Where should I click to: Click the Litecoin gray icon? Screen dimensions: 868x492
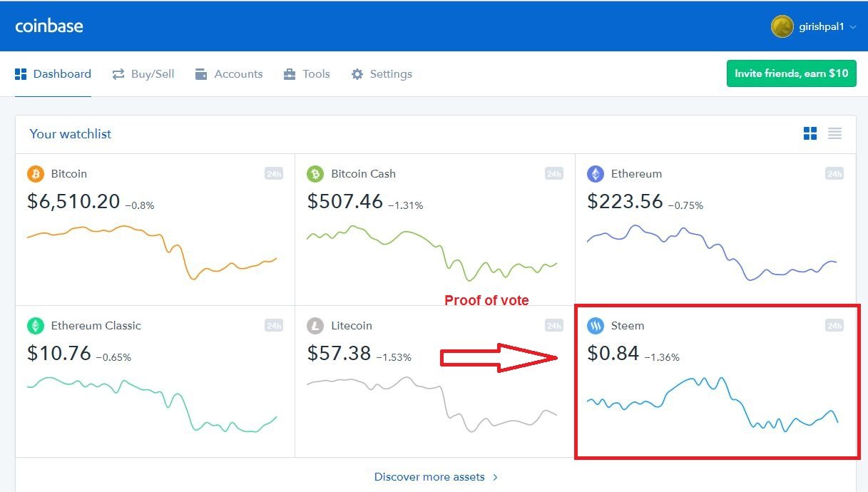[x=315, y=326]
